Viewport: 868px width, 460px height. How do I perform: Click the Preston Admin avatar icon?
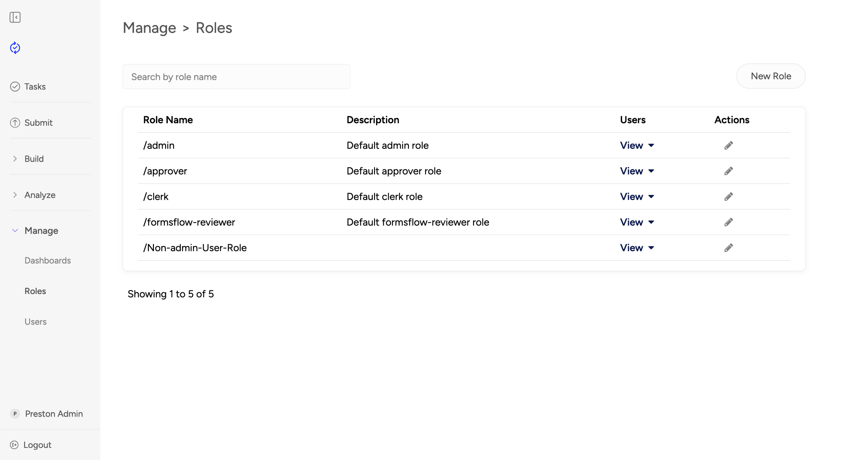click(15, 414)
